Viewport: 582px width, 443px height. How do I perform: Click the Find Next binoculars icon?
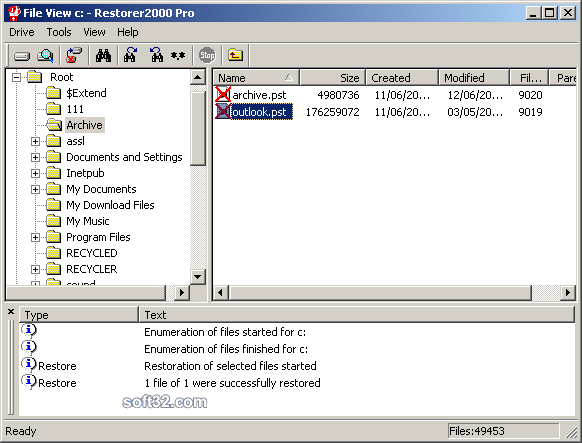tap(130, 55)
